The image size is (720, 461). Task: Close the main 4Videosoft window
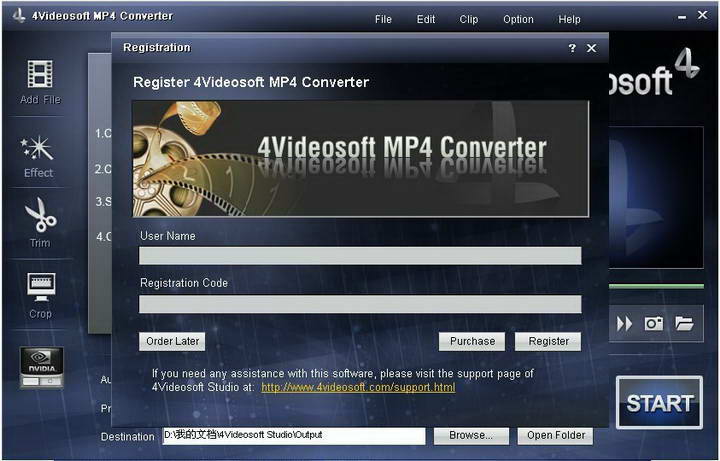[x=702, y=15]
